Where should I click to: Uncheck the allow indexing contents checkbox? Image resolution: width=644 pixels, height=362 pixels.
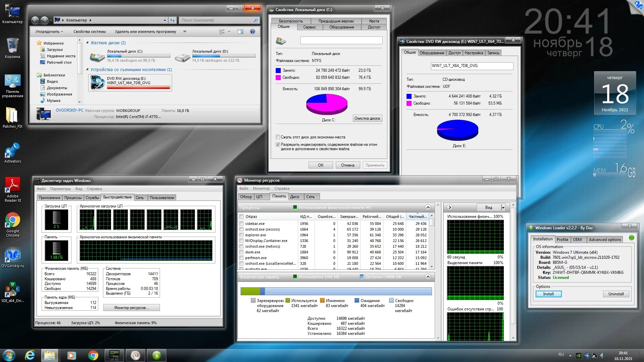point(278,145)
